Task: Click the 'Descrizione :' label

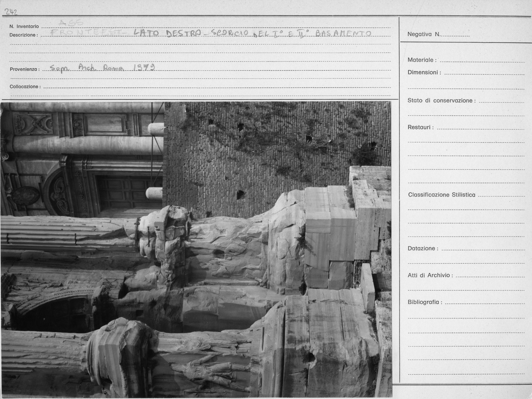Action: (24, 35)
